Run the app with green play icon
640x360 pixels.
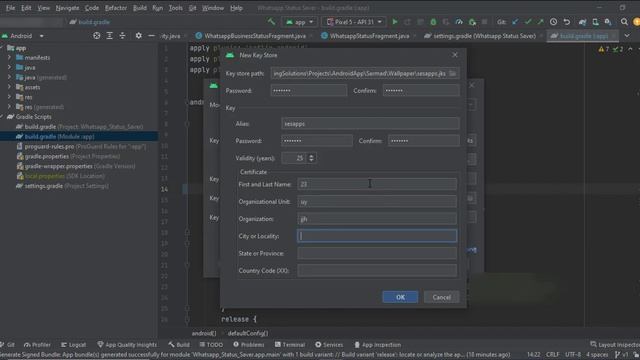(395, 22)
